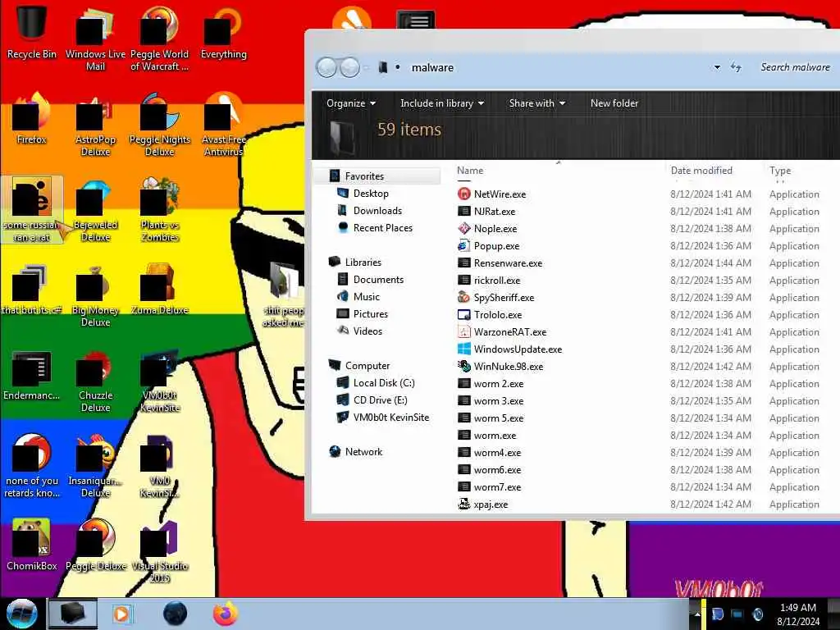Open the Include in library dropdown
Screen dimensions: 840x630
coord(442,103)
